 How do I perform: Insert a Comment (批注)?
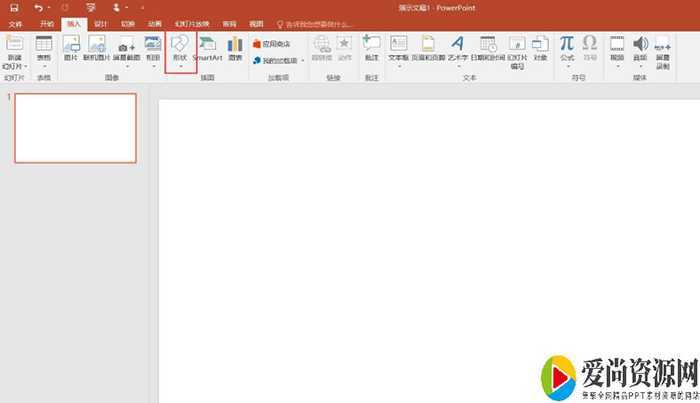[x=371, y=49]
